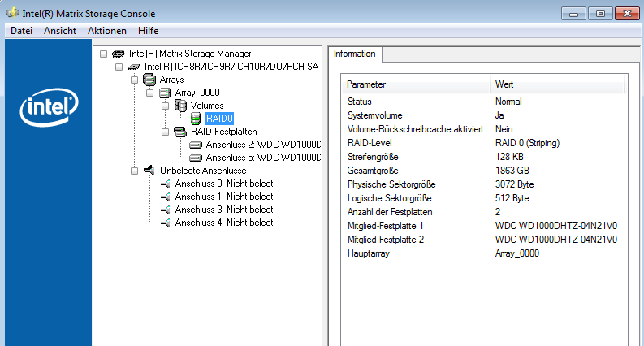Collapse the RAID-Festplatten node
The image size is (644, 346).
[165, 132]
